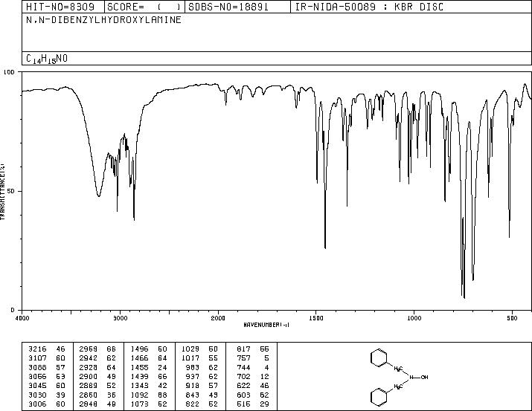Click the 1500 wavenumber axis label
This screenshot has width=532, height=411.
pyautogui.click(x=316, y=318)
